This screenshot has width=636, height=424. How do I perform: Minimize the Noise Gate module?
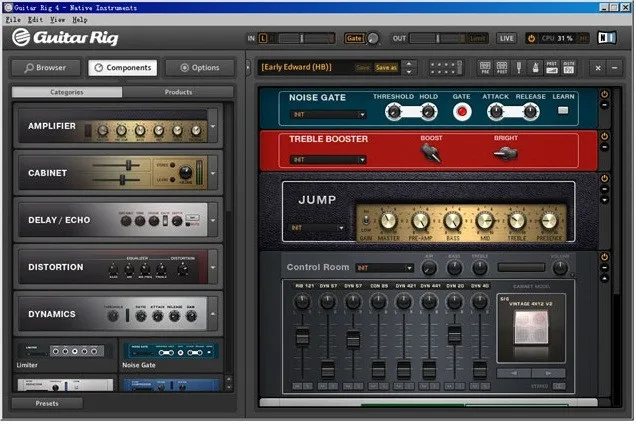604,105
